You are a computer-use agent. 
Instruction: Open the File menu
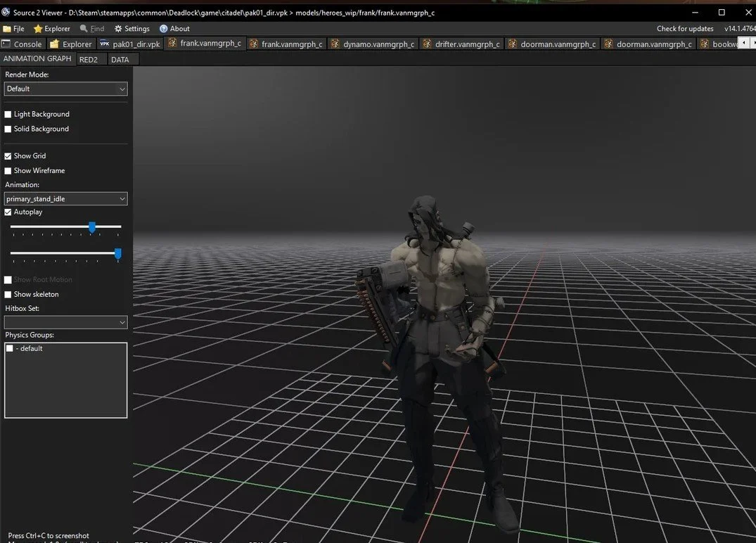(x=13, y=28)
